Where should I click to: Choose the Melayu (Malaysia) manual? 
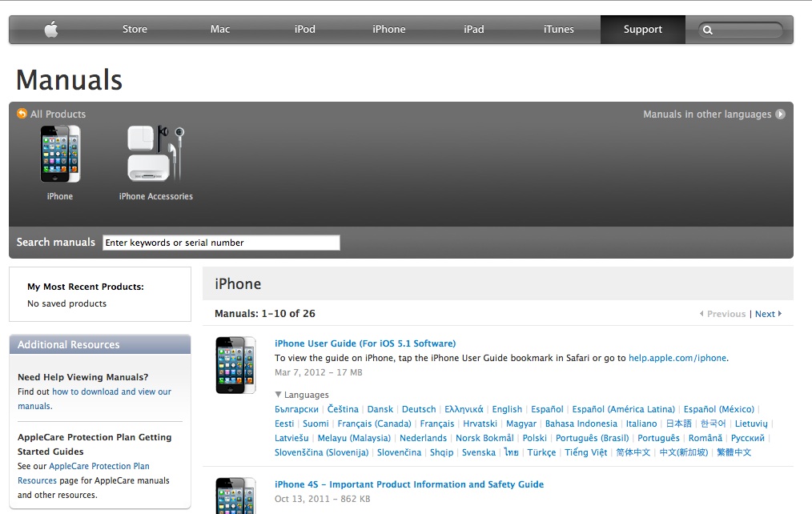coord(354,439)
